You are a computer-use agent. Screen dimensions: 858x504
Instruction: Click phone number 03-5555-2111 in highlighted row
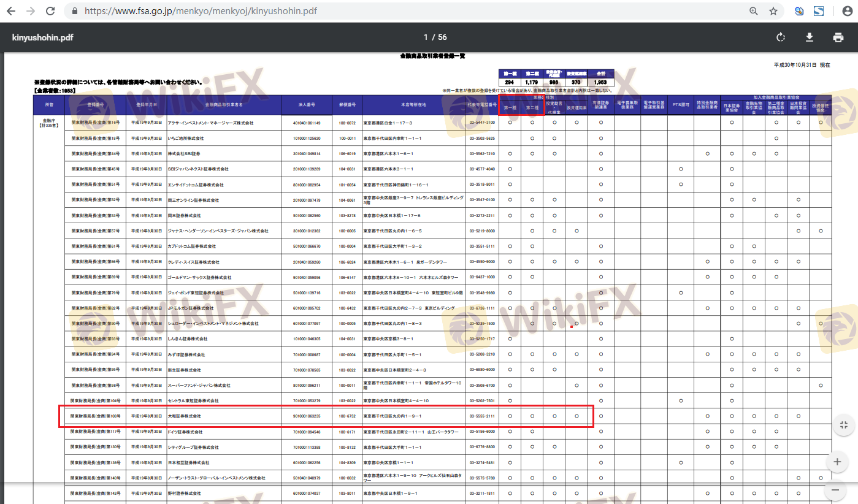[482, 416]
